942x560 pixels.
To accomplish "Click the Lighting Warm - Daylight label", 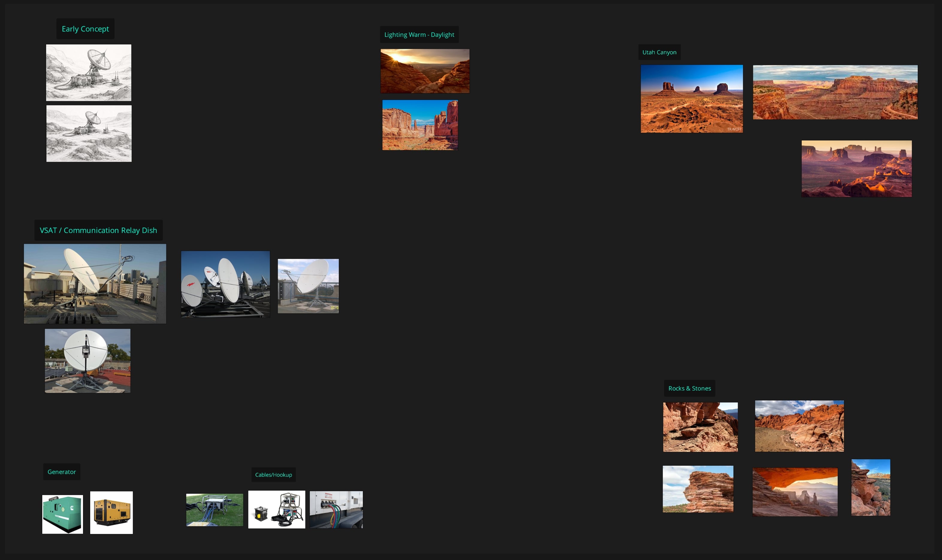I will tap(419, 34).
